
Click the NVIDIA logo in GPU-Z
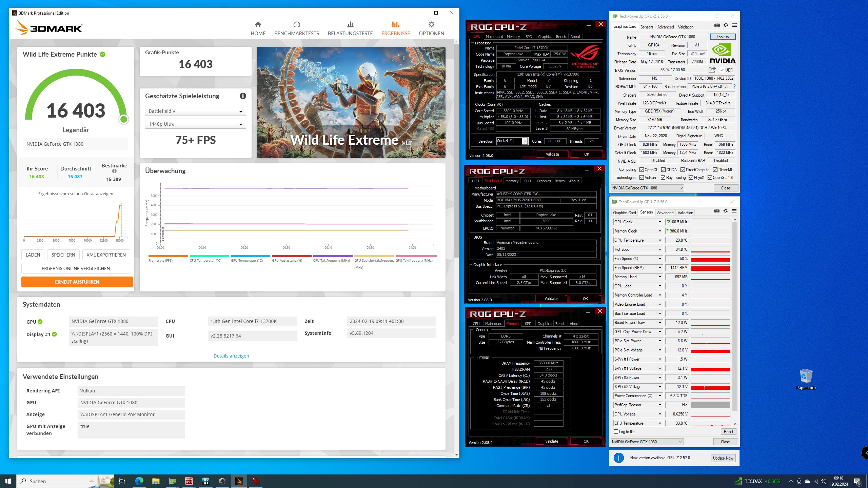coord(722,54)
